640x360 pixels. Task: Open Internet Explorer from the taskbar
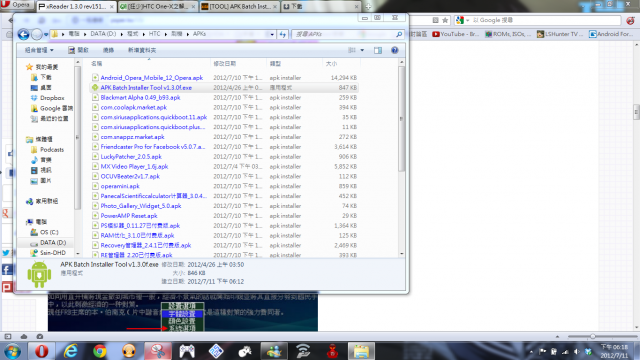point(71,351)
